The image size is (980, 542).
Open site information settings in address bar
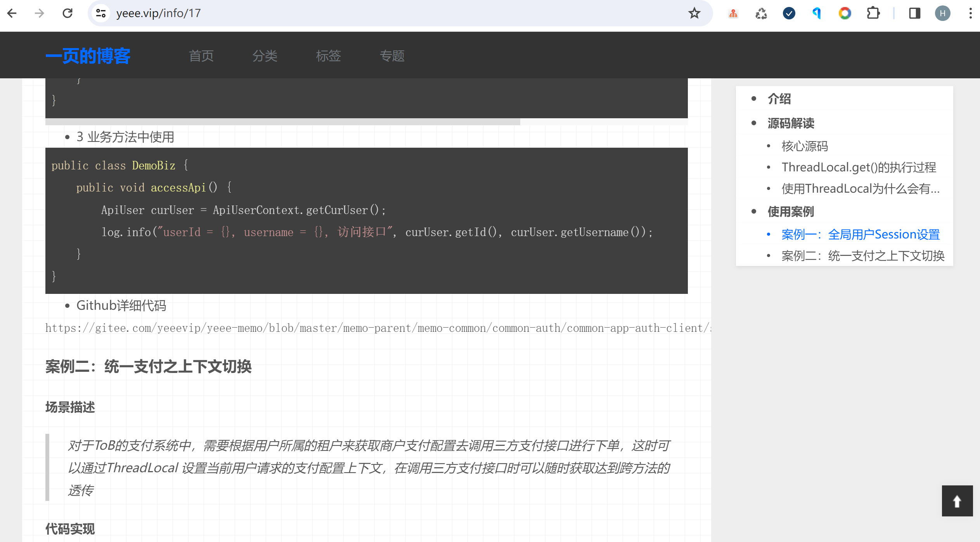point(100,13)
